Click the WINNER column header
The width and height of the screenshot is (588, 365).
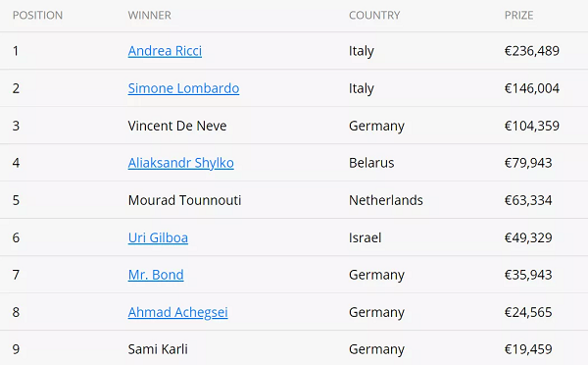pyautogui.click(x=149, y=16)
